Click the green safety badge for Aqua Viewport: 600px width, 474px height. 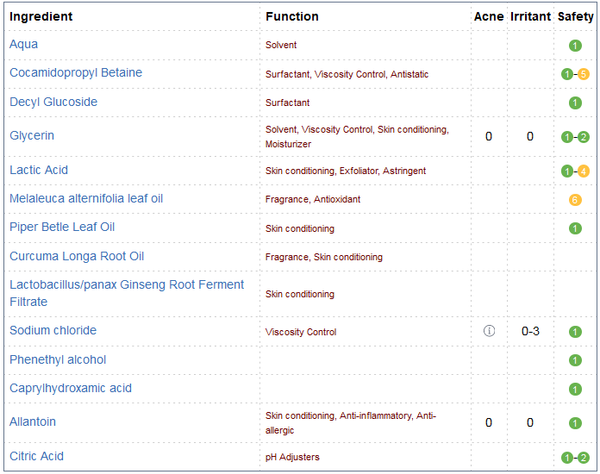point(575,46)
